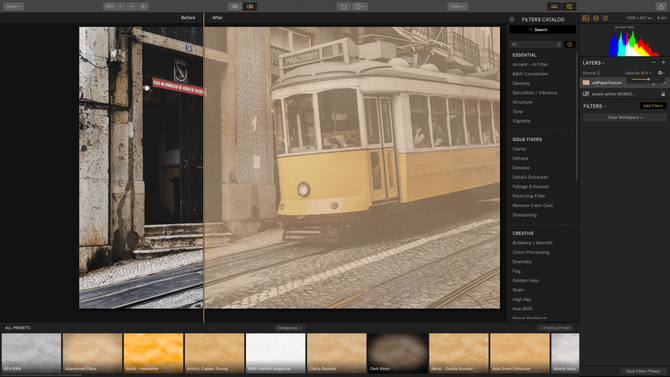Screen dimensions: 670x377
Task: Choose the Details Enhancer filter
Action: 530,177
